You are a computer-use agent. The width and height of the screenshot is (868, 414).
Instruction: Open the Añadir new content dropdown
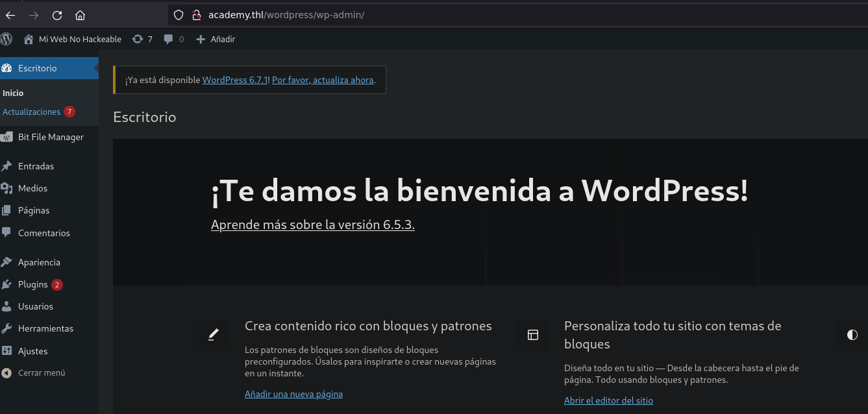point(216,39)
